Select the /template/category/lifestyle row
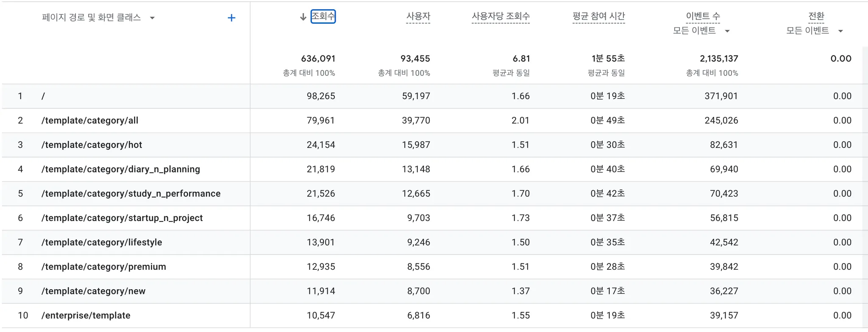This screenshot has height=332, width=868. 102,242
